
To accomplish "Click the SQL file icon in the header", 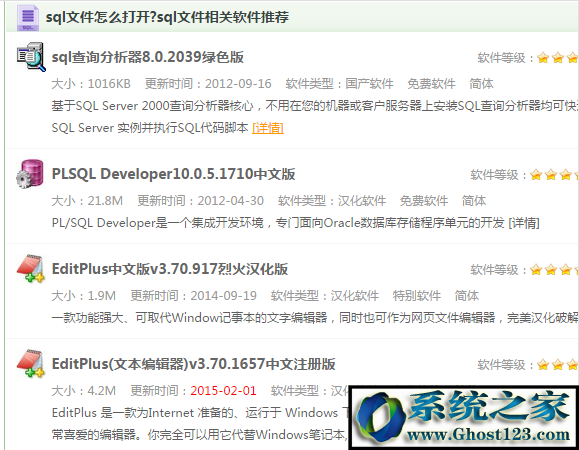I will click(x=28, y=18).
